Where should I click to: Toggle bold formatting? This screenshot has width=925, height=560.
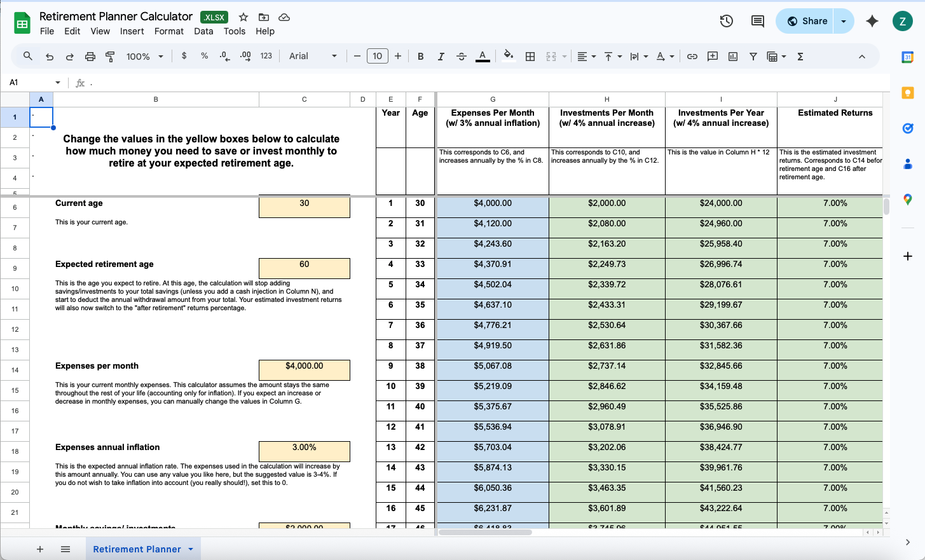click(420, 57)
